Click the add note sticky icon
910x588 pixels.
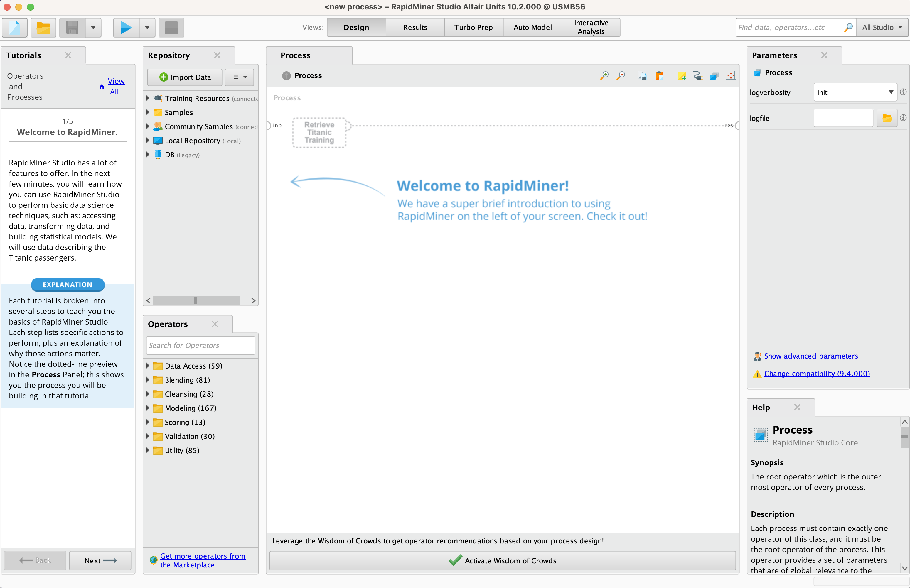pyautogui.click(x=681, y=76)
